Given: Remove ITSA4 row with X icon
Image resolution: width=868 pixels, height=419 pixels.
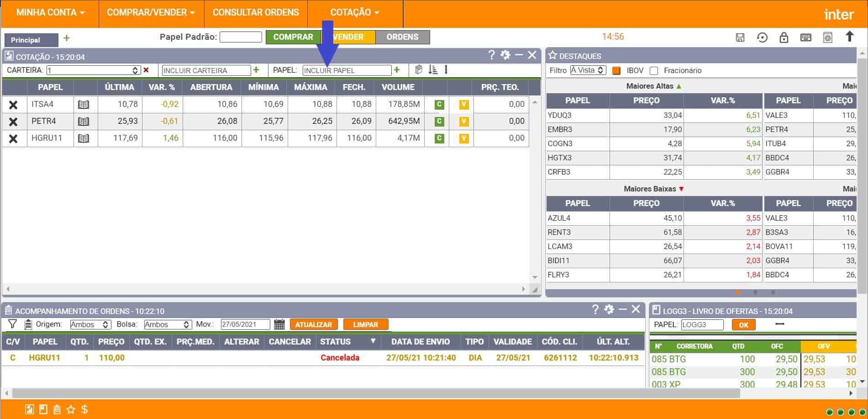Looking at the screenshot, I should (13, 105).
